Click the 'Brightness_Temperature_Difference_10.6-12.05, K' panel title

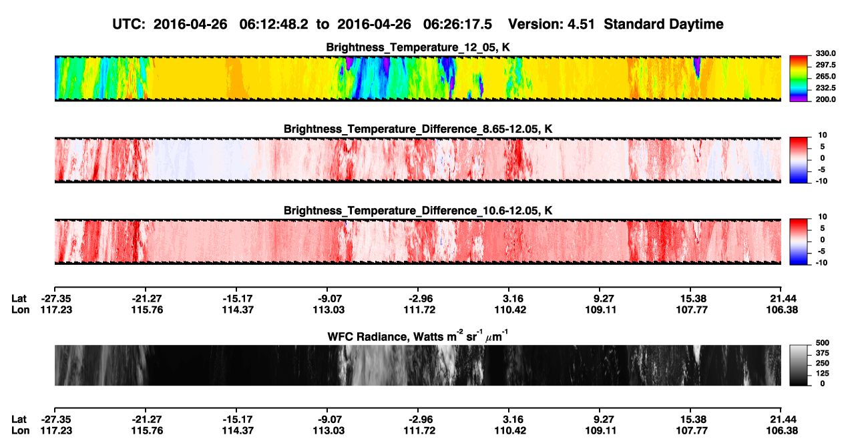(418, 210)
